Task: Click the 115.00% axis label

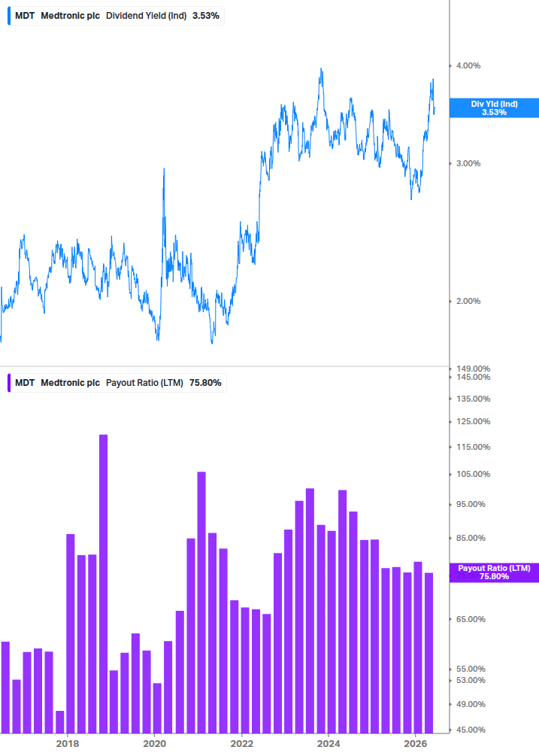Action: pos(473,447)
